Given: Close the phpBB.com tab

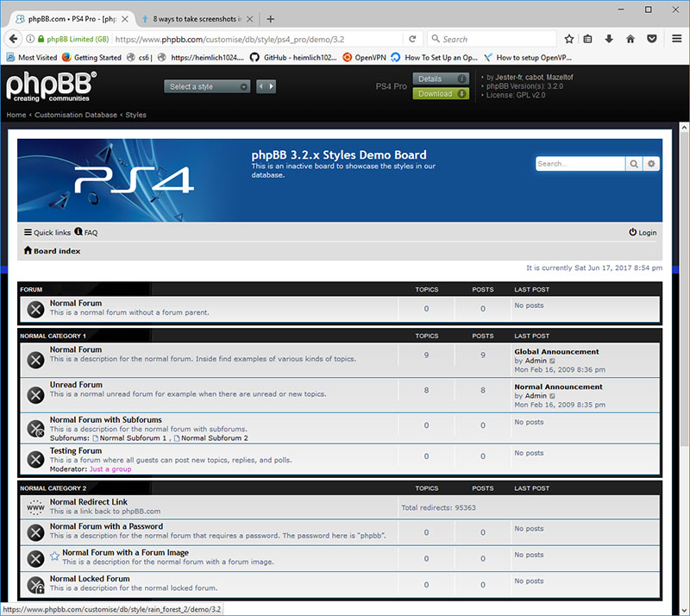Looking at the screenshot, I should 125,19.
